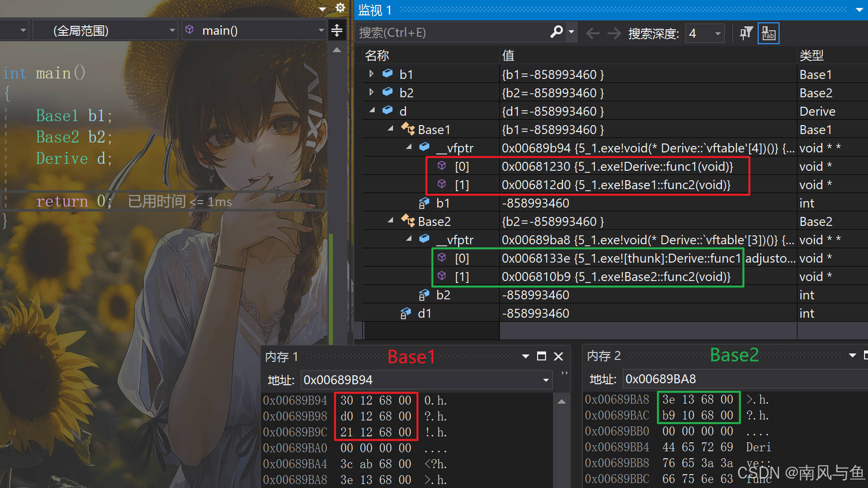Open the Watch 1 window options arrow
Viewport: 868px width, 488px height.
pos(860,10)
